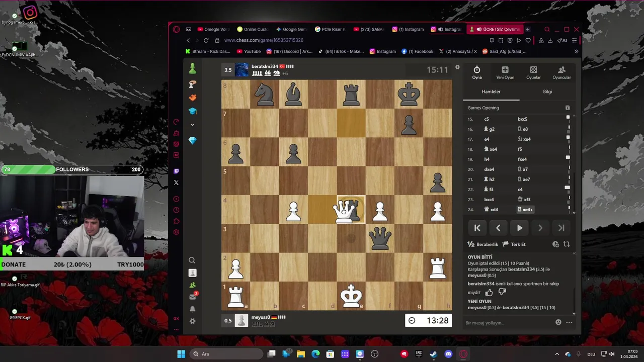The image size is (644, 362).
Task: Show more bookmarks double chevron
Action: pos(576,51)
